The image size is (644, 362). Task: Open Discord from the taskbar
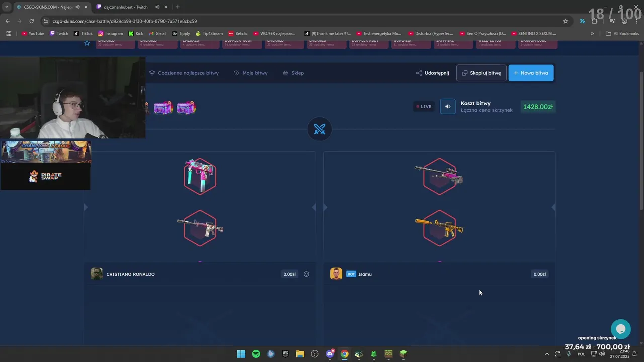click(330, 354)
